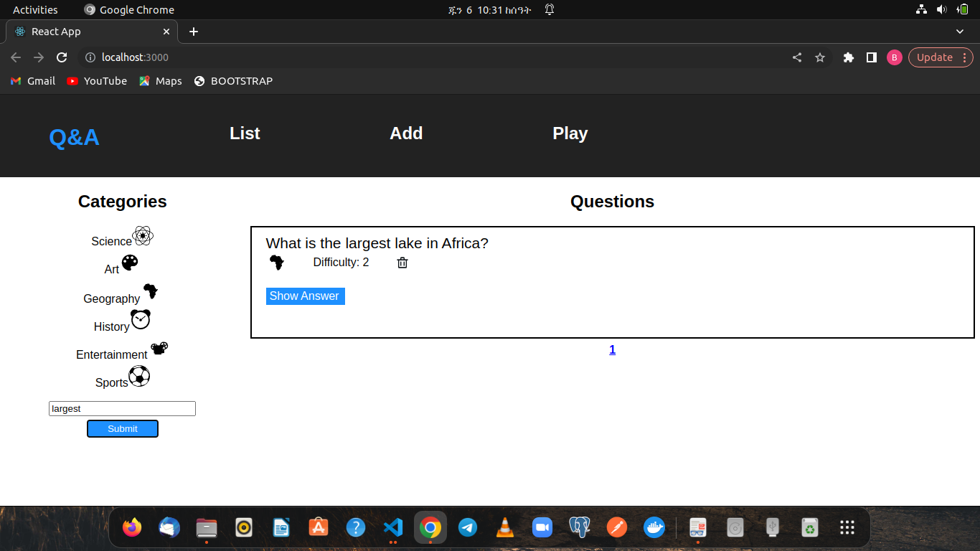The image size is (980, 551).
Task: Click the Art palette icon
Action: point(131,263)
